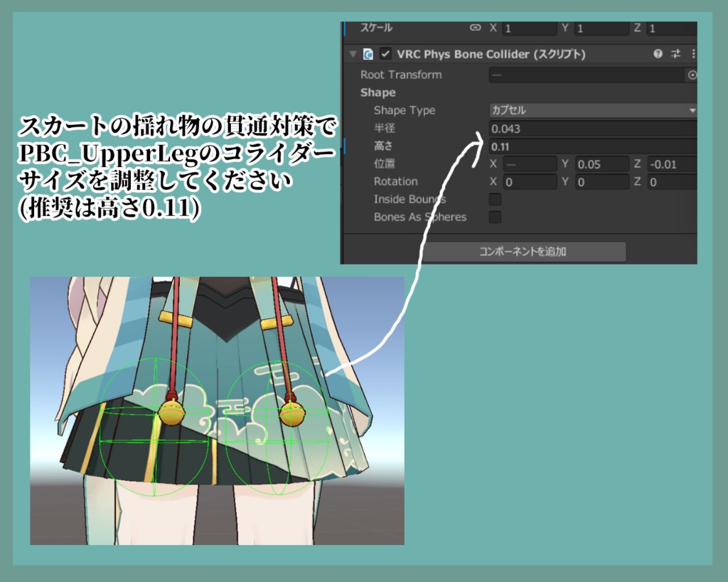Click the コンポーネントを追加 button
728x582 pixels.
click(x=523, y=252)
